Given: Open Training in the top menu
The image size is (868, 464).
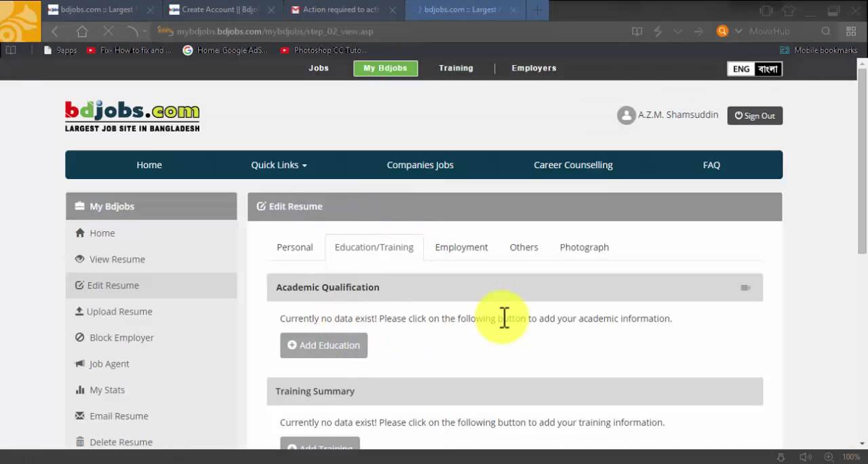Looking at the screenshot, I should (456, 68).
